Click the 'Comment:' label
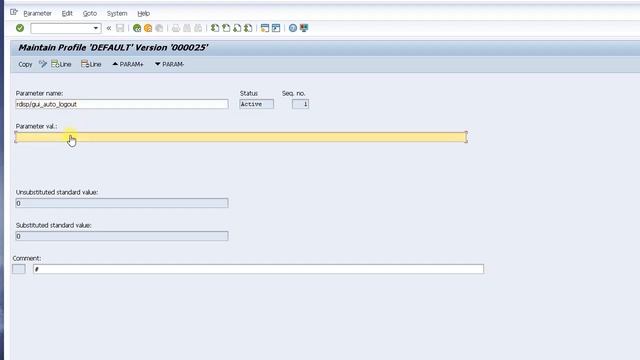 [27, 258]
